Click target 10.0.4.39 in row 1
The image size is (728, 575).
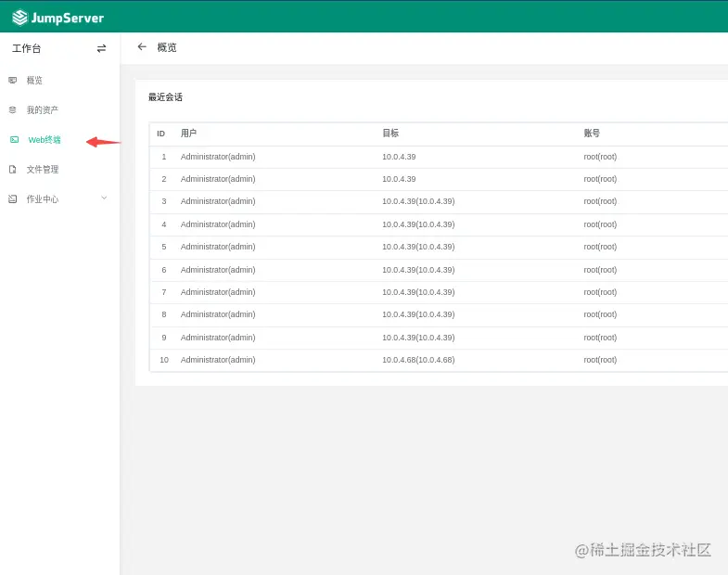tap(399, 157)
